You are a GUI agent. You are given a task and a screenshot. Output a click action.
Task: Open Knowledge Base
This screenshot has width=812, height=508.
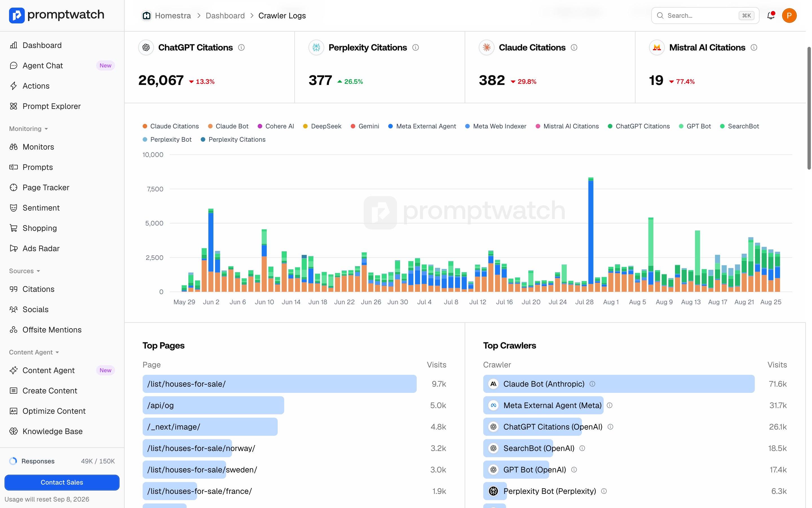click(x=62, y=431)
